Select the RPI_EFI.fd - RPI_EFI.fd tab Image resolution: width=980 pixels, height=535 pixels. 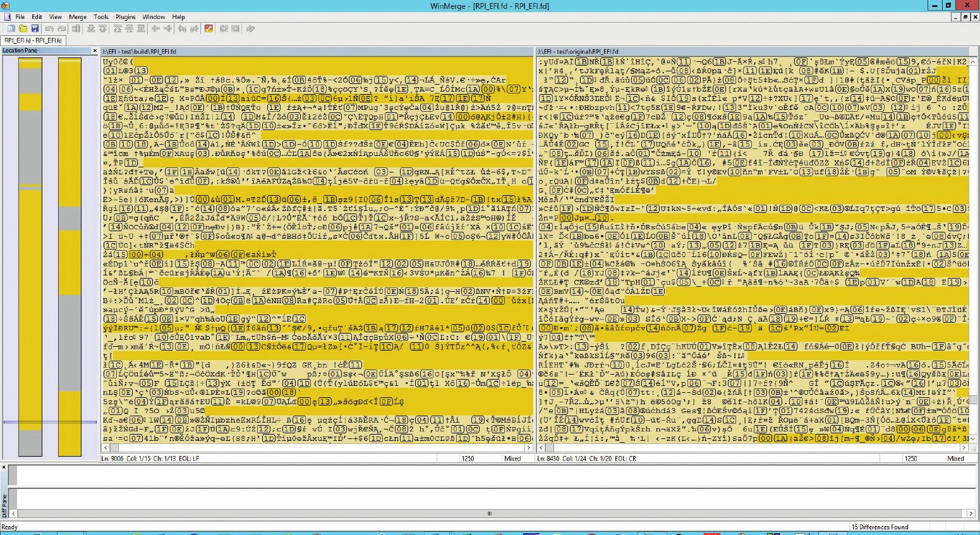coord(33,40)
